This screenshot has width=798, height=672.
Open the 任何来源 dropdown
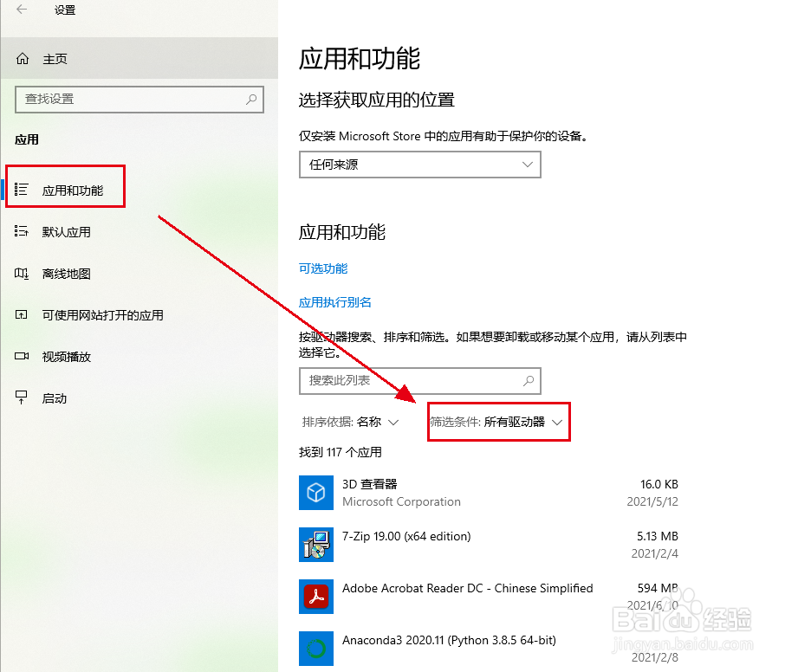click(420, 165)
